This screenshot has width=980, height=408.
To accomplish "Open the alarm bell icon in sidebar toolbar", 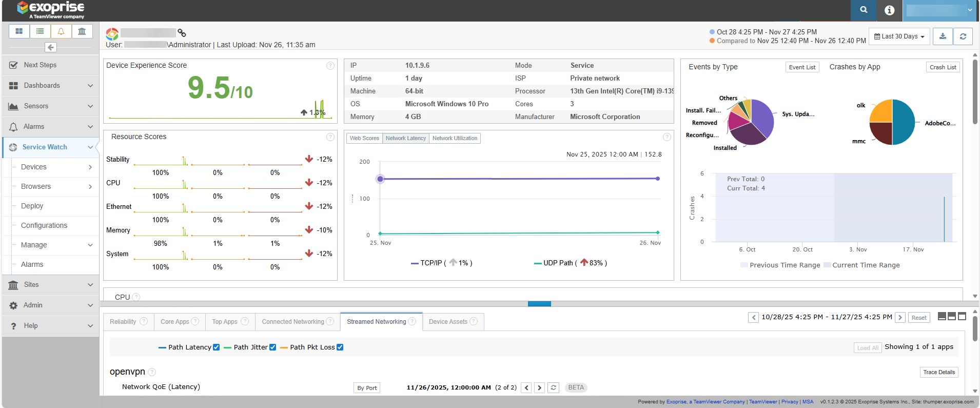I will pyautogui.click(x=61, y=31).
